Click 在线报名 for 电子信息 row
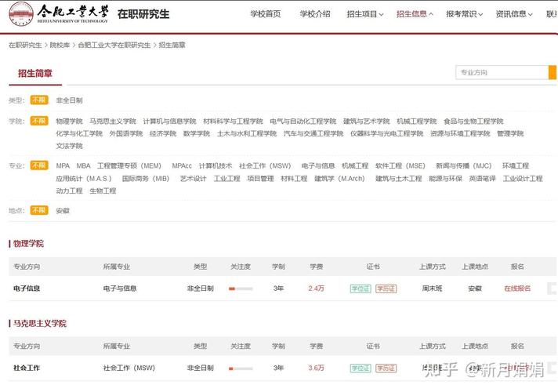Screen dimensions: 558x392 [x=517, y=289]
